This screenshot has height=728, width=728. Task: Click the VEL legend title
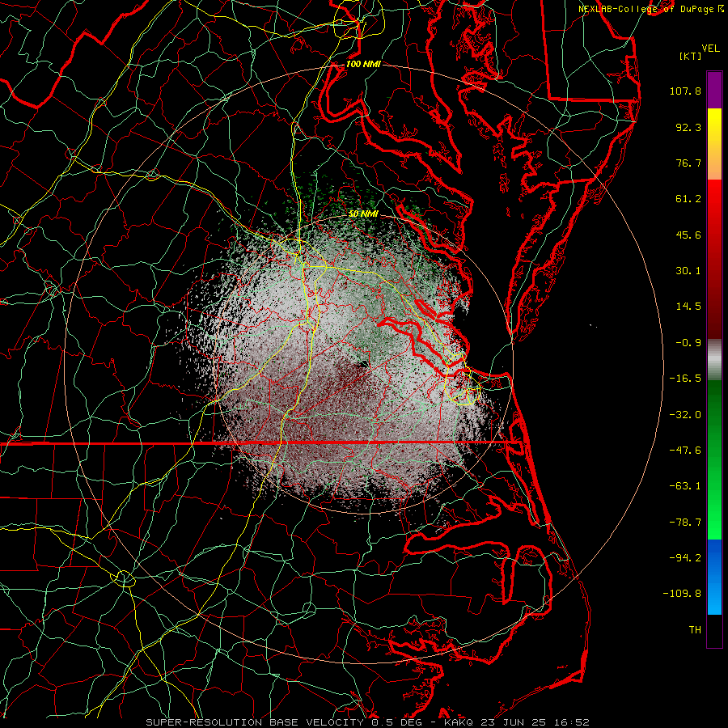tap(711, 49)
